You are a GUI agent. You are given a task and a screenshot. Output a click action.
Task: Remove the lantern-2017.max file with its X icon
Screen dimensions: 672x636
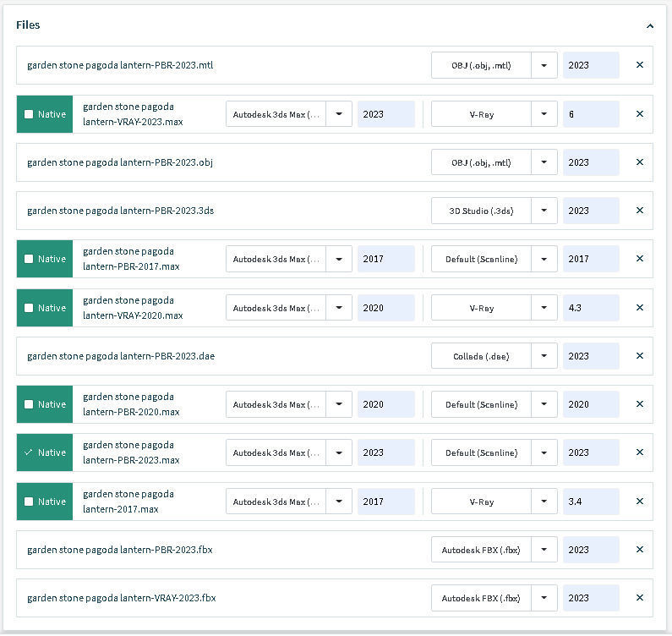pos(639,502)
